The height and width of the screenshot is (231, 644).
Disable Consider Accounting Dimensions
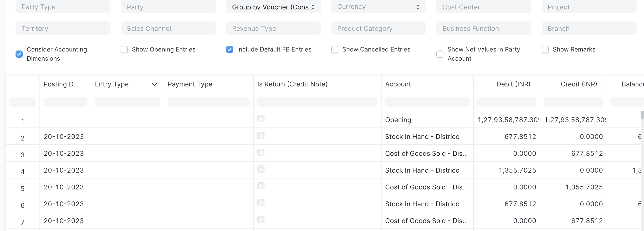click(19, 54)
